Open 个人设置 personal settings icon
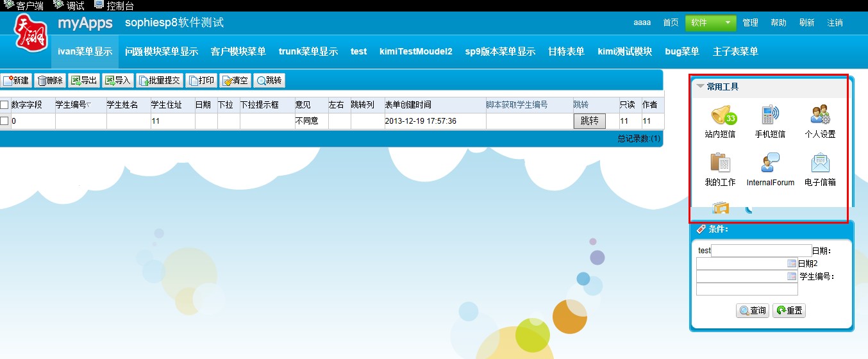 [820, 115]
